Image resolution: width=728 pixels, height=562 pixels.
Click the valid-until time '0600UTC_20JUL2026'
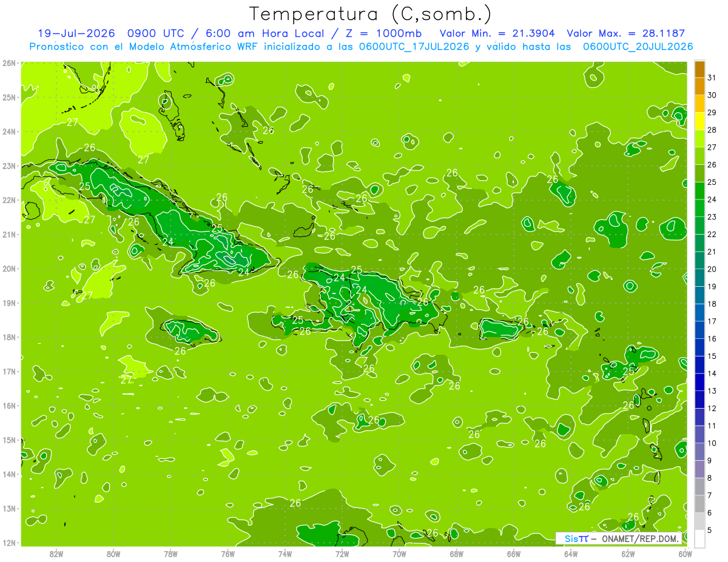pyautogui.click(x=638, y=47)
